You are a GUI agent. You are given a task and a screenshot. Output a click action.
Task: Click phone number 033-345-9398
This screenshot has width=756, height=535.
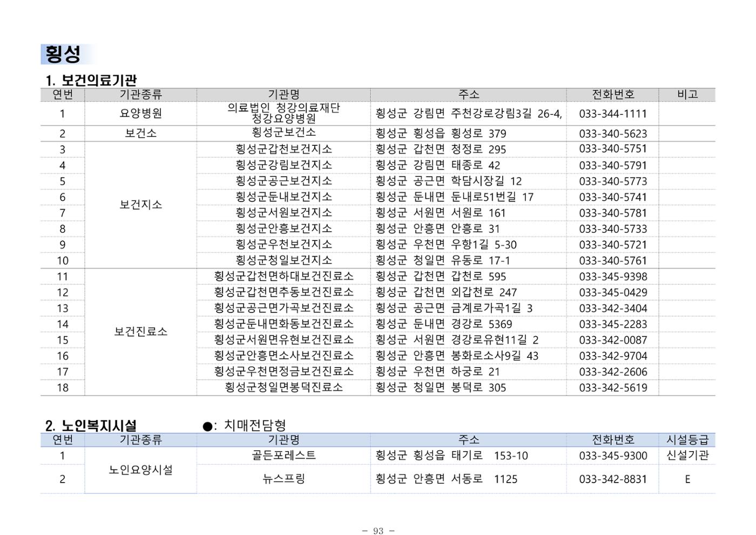click(613, 277)
